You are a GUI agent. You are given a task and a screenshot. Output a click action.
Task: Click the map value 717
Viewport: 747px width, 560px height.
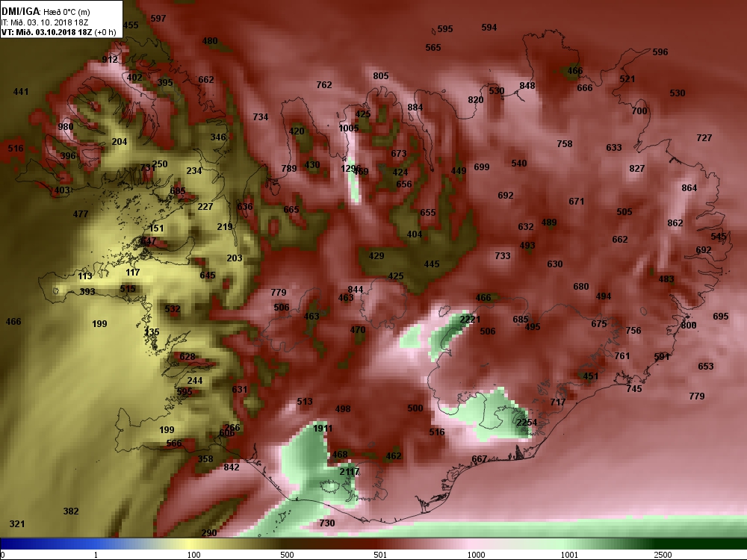point(558,402)
